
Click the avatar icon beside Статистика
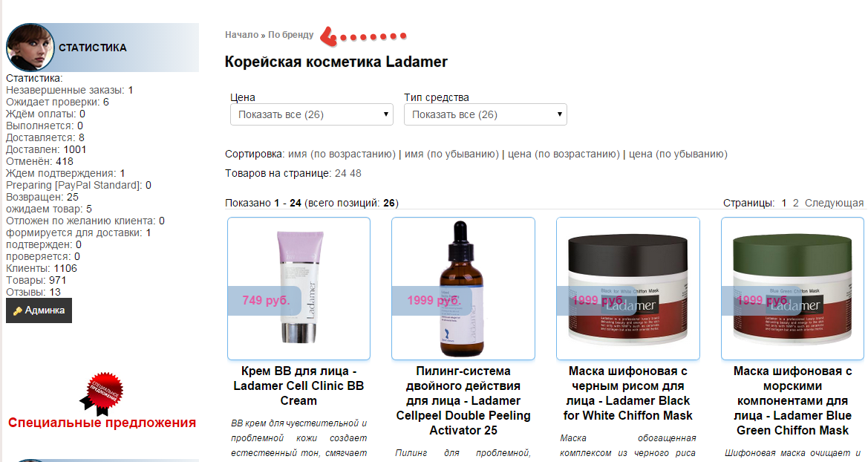pyautogui.click(x=30, y=48)
